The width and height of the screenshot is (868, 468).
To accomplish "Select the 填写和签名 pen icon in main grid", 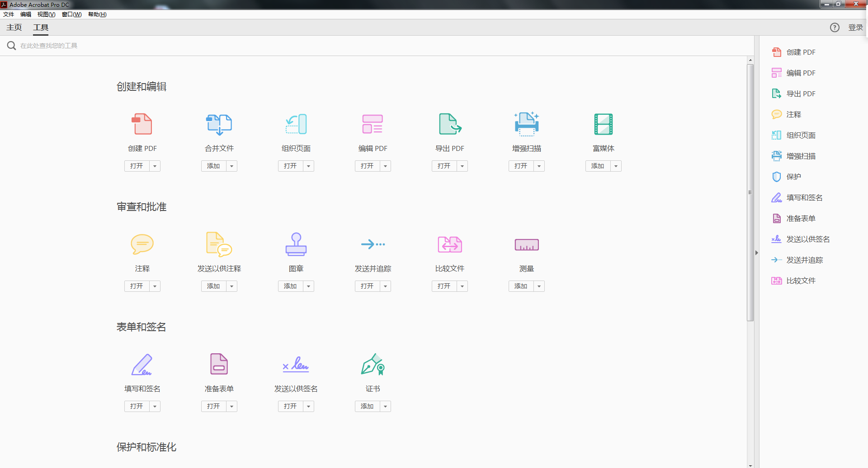I will pos(142,365).
